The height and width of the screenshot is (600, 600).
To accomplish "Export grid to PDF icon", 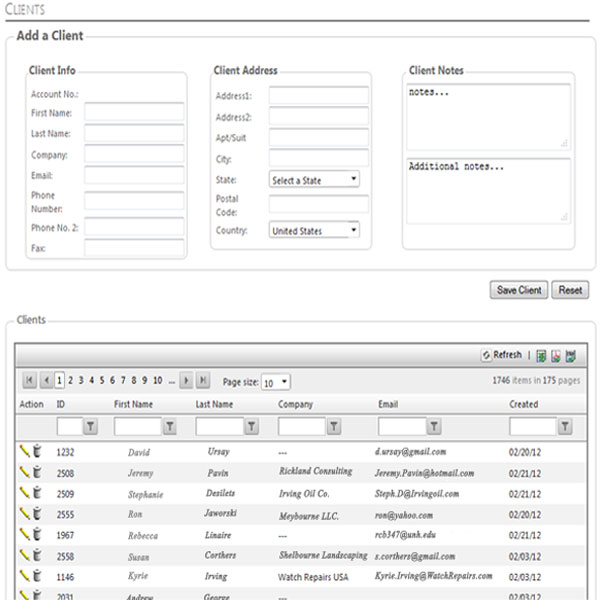I will pos(556,356).
